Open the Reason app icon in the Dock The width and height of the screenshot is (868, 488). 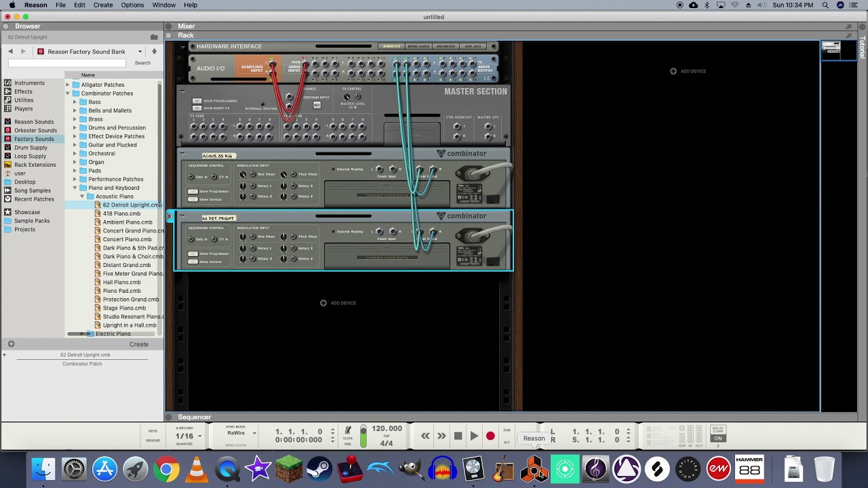534,468
